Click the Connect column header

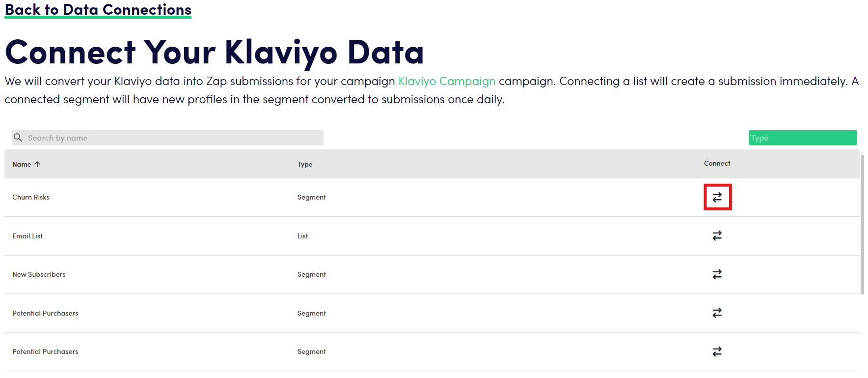pyautogui.click(x=717, y=163)
